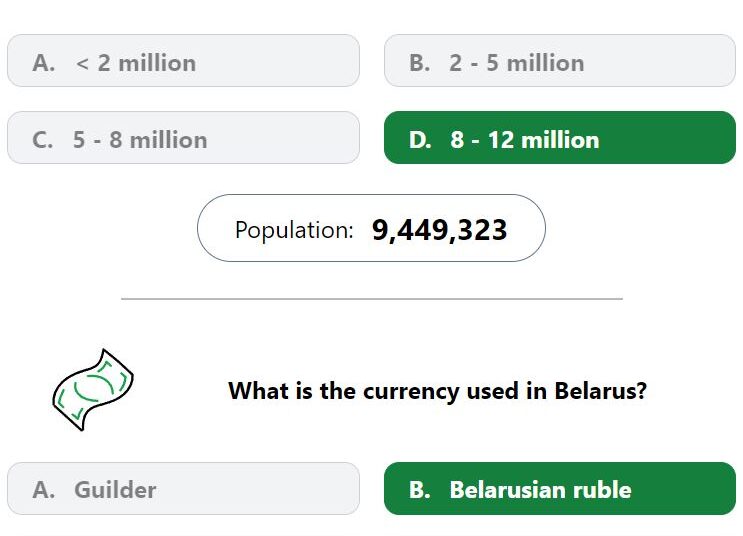Select the Belarusian ruble answer
This screenshot has height=536, width=743.
point(560,489)
